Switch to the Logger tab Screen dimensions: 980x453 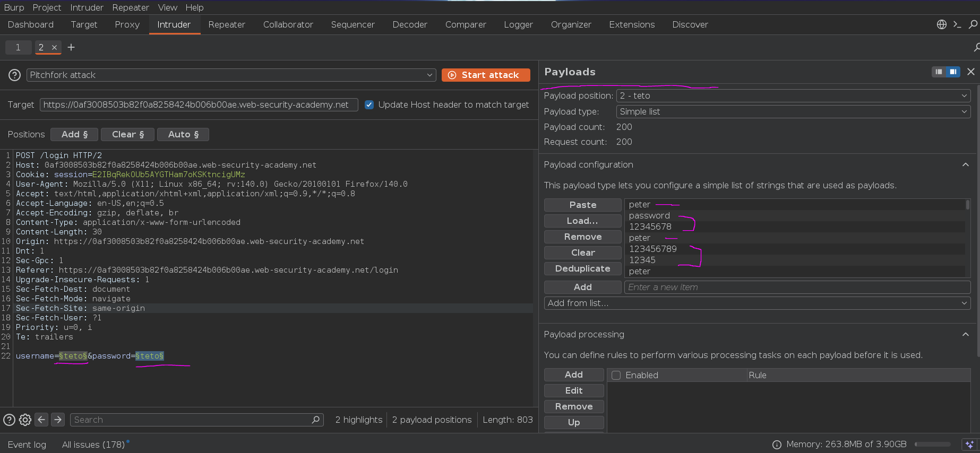coord(518,24)
